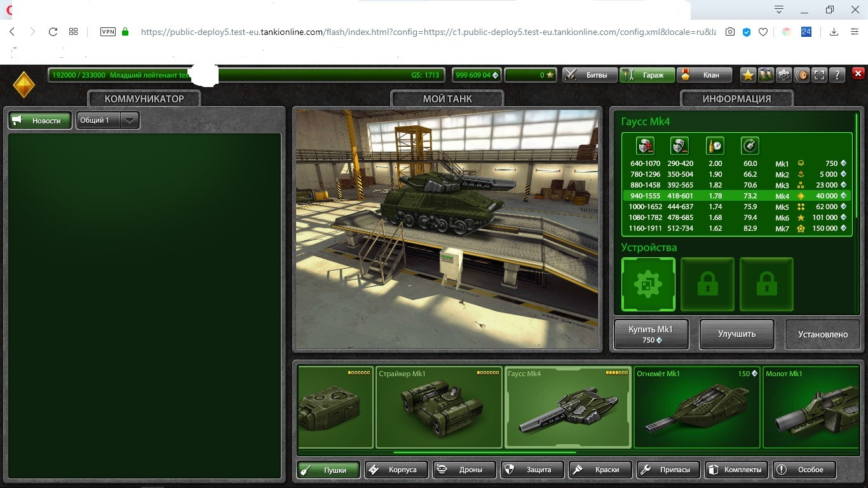868x488 pixels.
Task: Open browser easy setup sliders icon
Action: (854, 32)
